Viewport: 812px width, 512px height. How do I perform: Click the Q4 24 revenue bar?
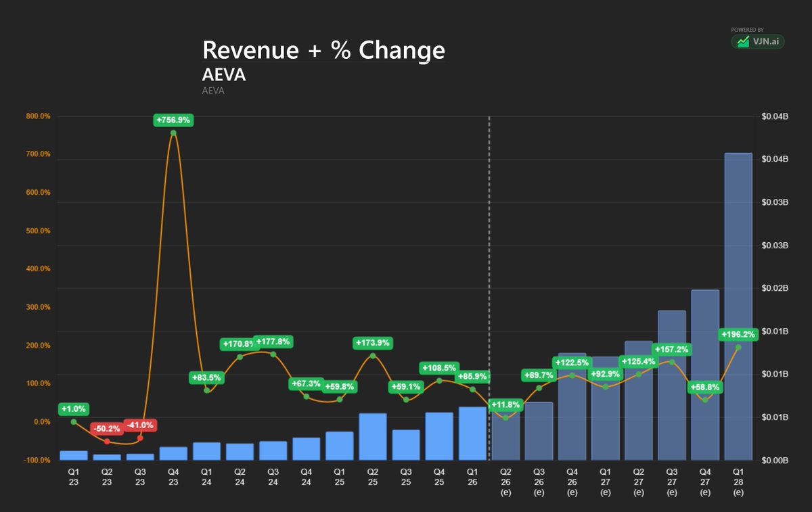[x=307, y=449]
